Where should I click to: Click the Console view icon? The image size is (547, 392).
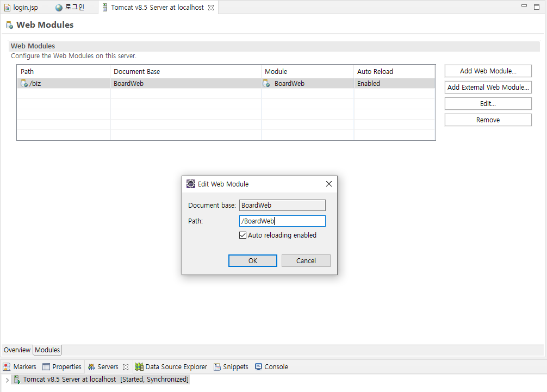click(x=258, y=366)
